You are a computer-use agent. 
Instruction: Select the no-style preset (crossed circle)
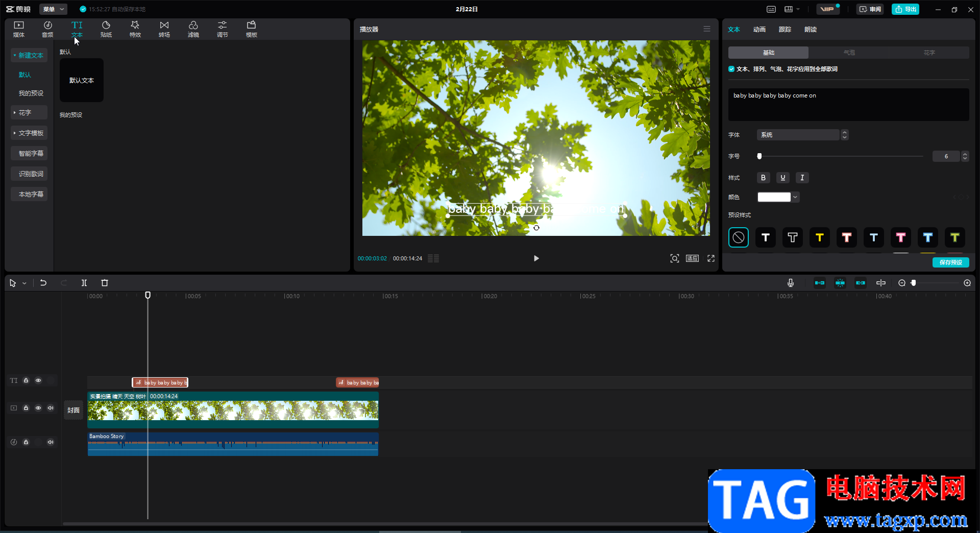(x=739, y=237)
